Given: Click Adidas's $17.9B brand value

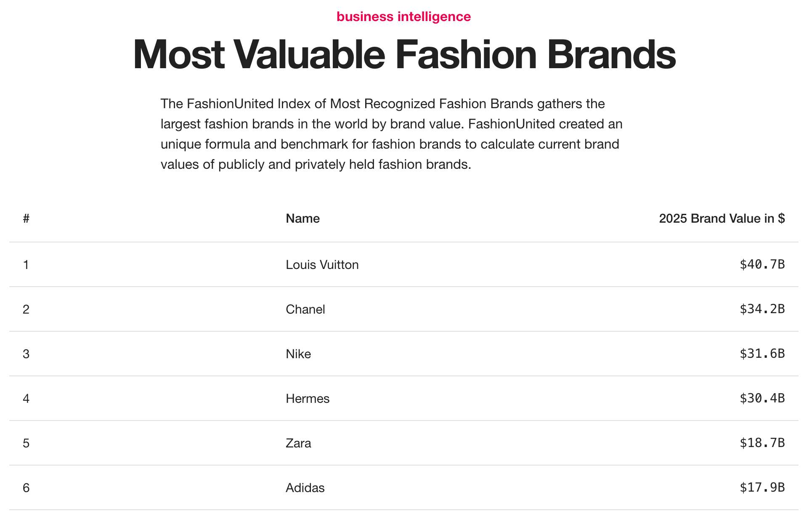Looking at the screenshot, I should coord(762,487).
